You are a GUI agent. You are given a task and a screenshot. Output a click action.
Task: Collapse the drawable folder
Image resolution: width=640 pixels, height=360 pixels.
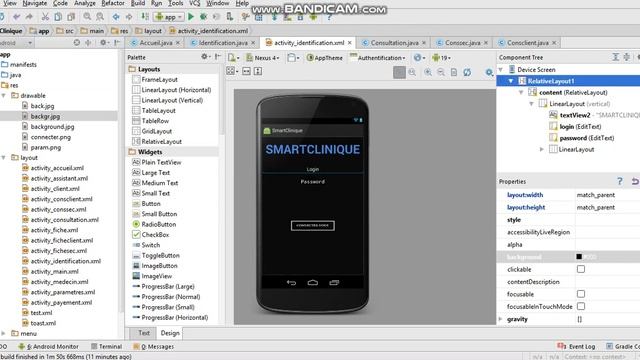click(x=4, y=96)
